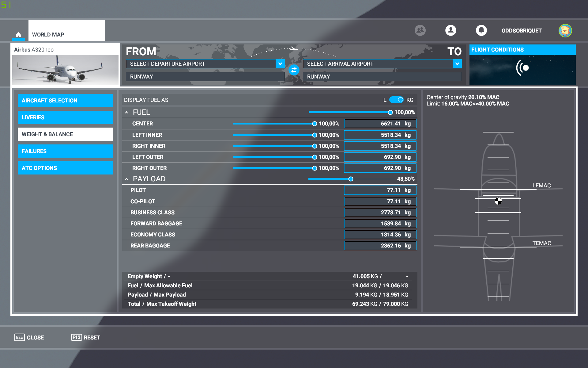The width and height of the screenshot is (588, 368).
Task: Adjust the CENTER fuel tank slider
Action: tap(315, 124)
